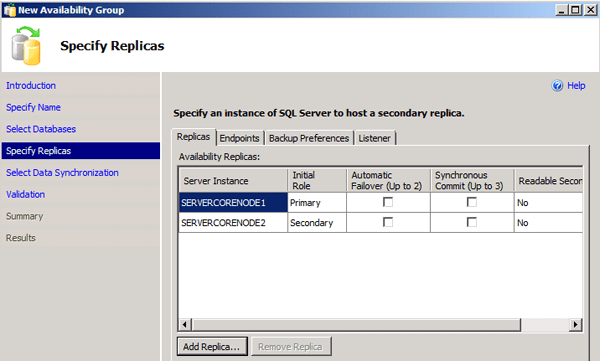600x361 pixels.
Task: Close the New Availability Group window
Action: point(590,10)
